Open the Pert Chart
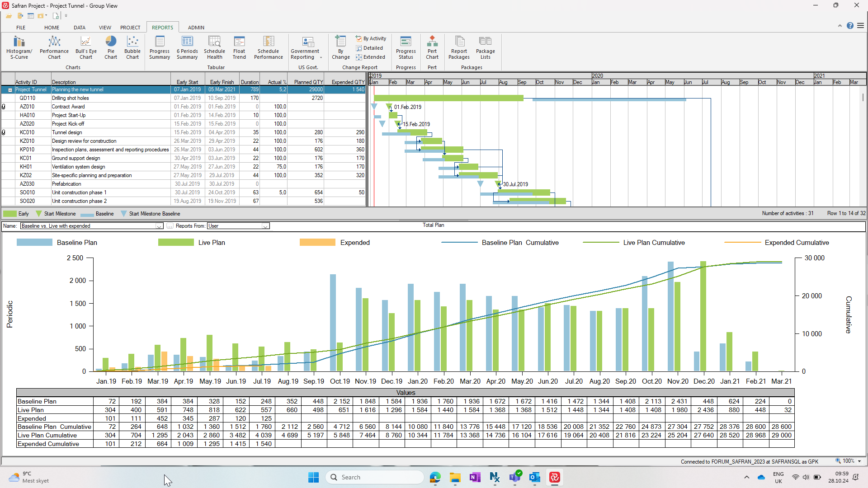The width and height of the screenshot is (868, 488). click(432, 47)
